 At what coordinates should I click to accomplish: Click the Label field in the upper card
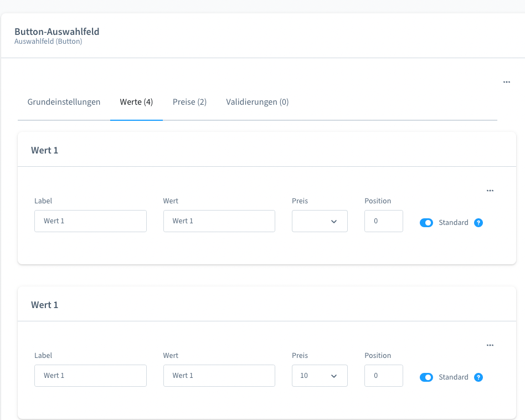[x=90, y=221]
